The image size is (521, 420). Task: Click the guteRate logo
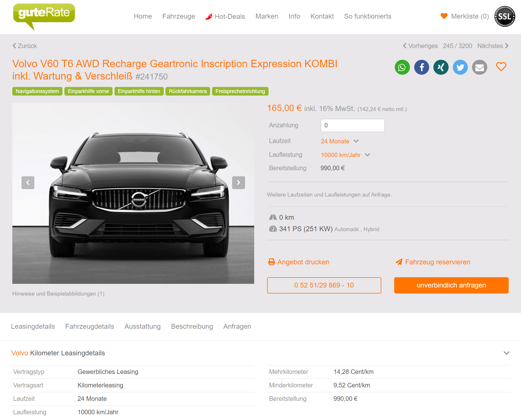pyautogui.click(x=44, y=16)
